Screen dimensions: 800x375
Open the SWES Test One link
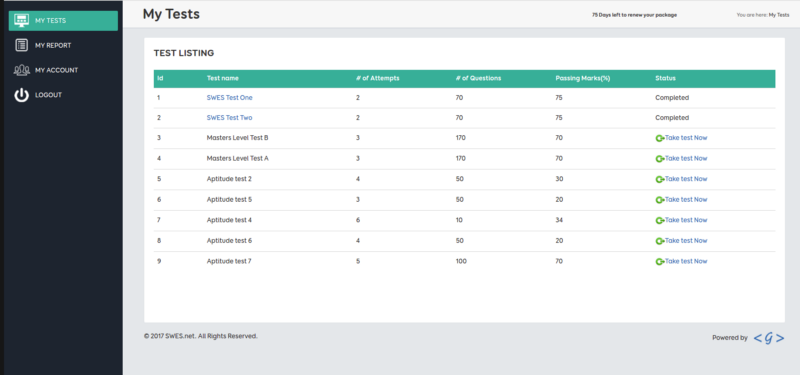click(x=229, y=97)
